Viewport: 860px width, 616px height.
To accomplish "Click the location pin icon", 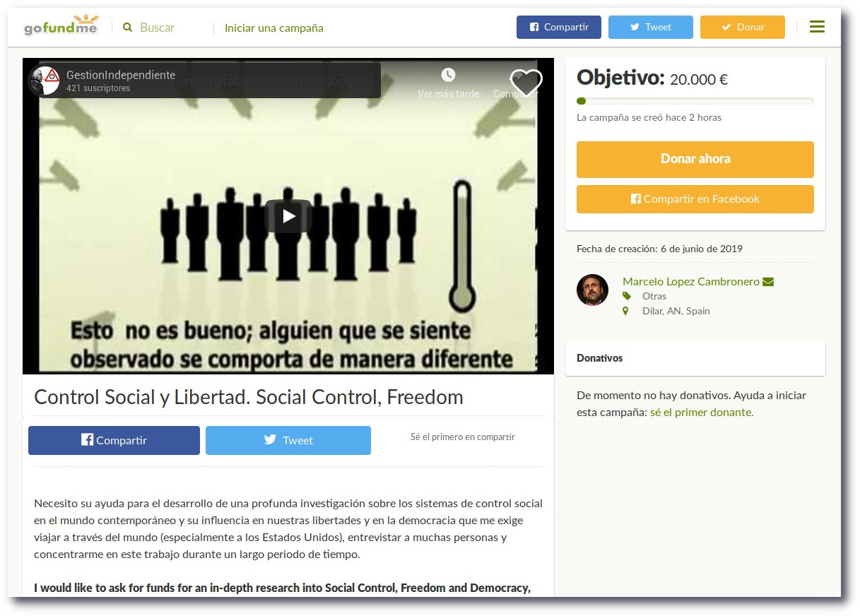I will (x=625, y=311).
